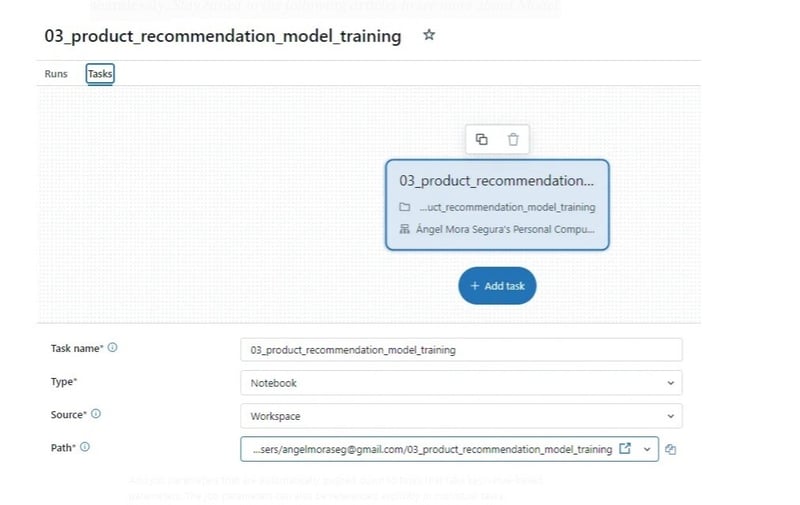Click the Add task button
The width and height of the screenshot is (800, 505).
497,286
